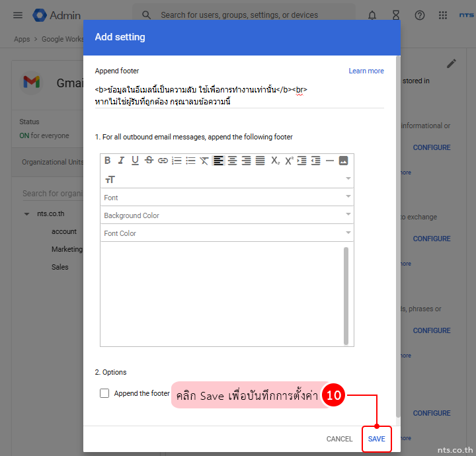Justify footer text
The height and width of the screenshot is (456, 476).
click(x=260, y=161)
